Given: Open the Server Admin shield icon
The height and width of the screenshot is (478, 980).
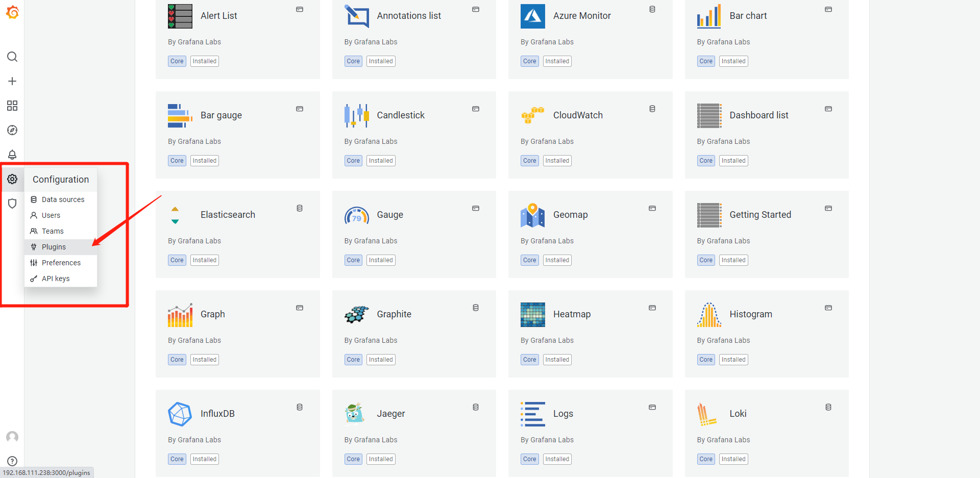Looking at the screenshot, I should pyautogui.click(x=12, y=204).
